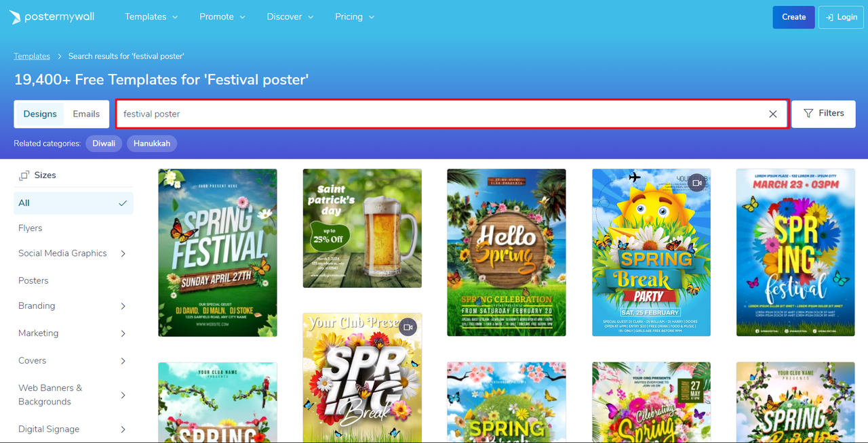Clear search with the X icon
868x443 pixels.
point(772,114)
